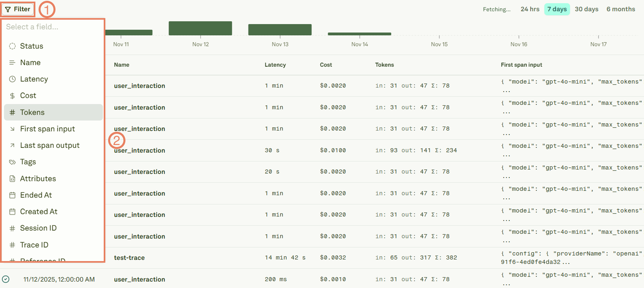Click the 11/12/2025, 12:00:00 AM timestamp
The width and height of the screenshot is (644, 288).
[59, 279]
